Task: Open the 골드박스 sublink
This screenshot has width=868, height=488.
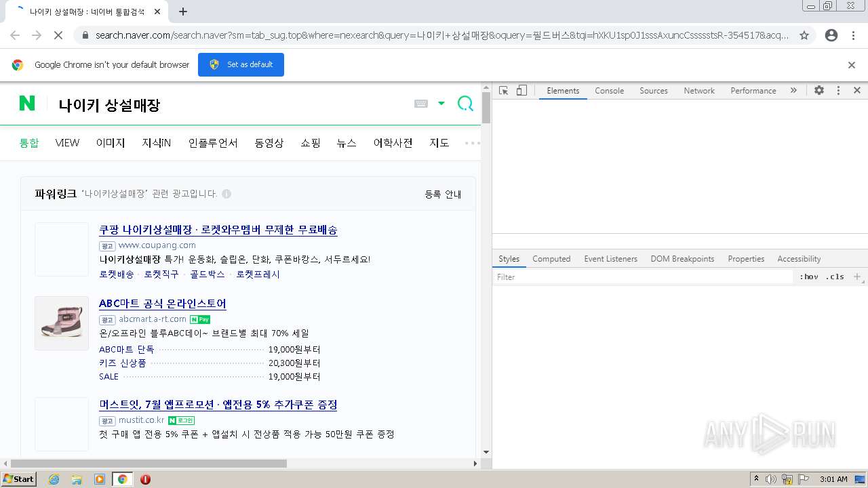Action: click(x=208, y=274)
